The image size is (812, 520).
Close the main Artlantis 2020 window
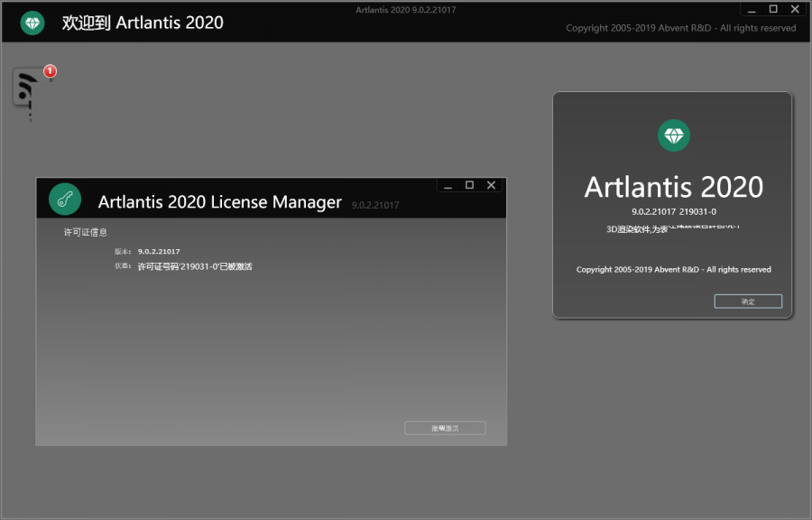pos(794,9)
